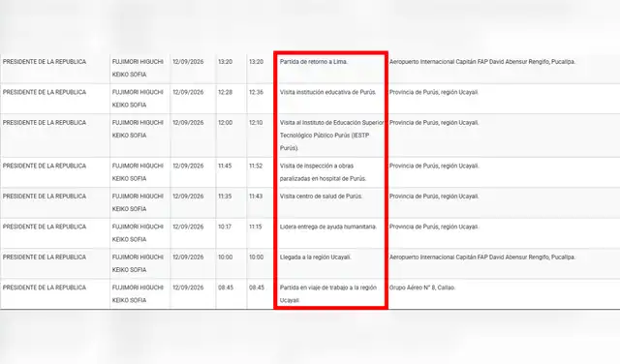Select 'Lidera entrega de ayuda humanitaria.' activity

(328, 227)
